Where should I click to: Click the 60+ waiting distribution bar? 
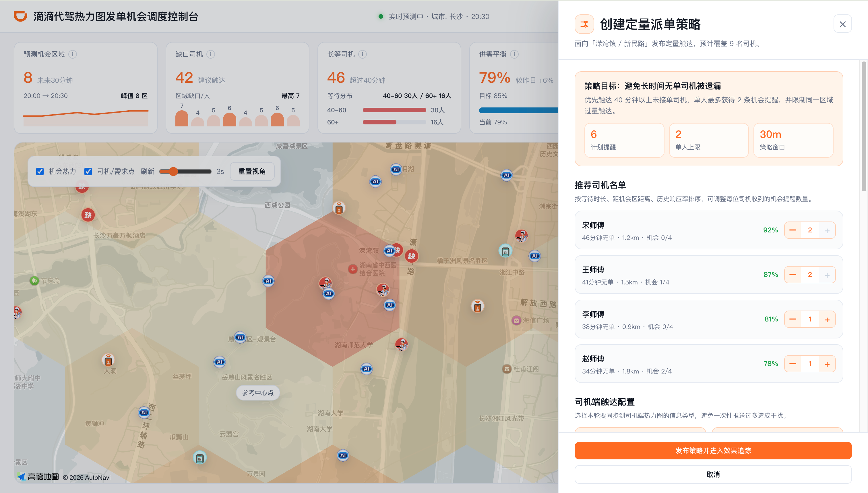click(394, 122)
